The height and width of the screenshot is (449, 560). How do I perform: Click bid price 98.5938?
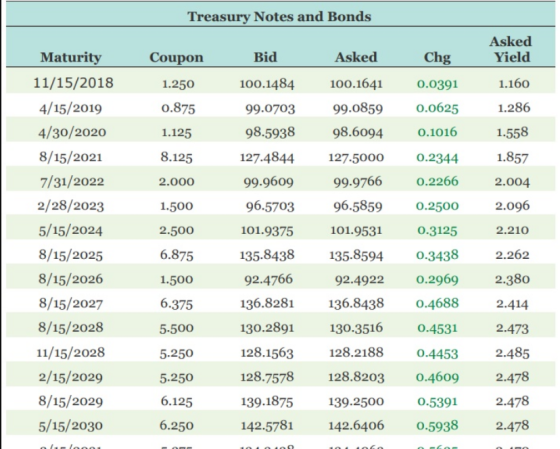[270, 133]
